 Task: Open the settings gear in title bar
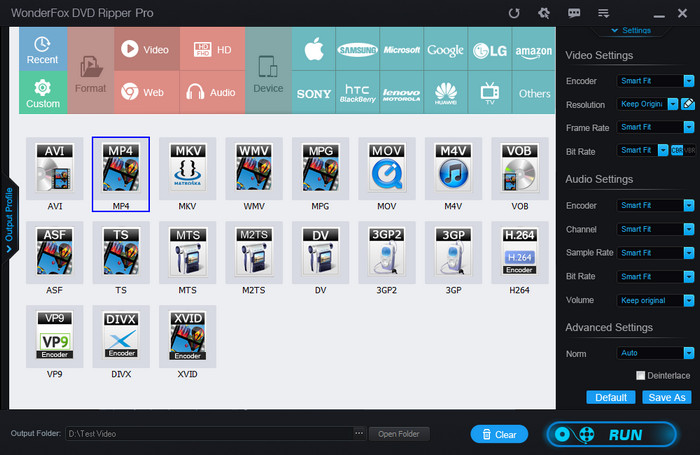pyautogui.click(x=544, y=13)
